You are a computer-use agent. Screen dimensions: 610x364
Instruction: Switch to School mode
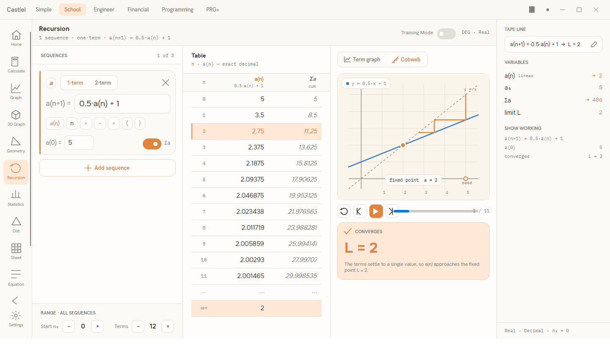tap(72, 9)
